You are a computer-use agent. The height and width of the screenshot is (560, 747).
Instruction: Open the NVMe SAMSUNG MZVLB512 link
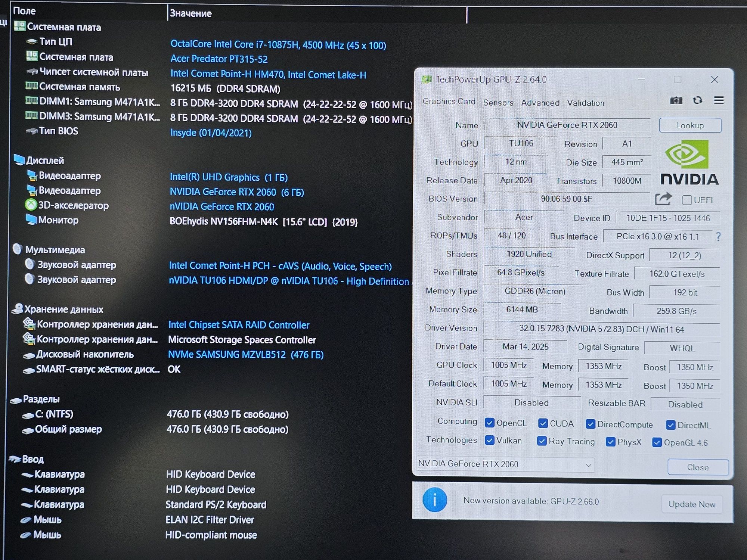click(246, 354)
